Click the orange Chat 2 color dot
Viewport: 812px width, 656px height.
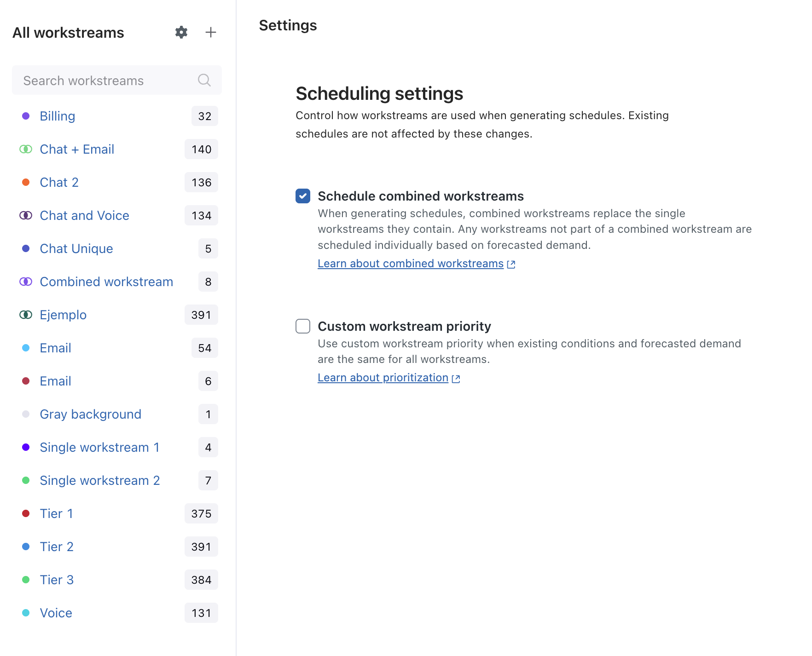[26, 182]
